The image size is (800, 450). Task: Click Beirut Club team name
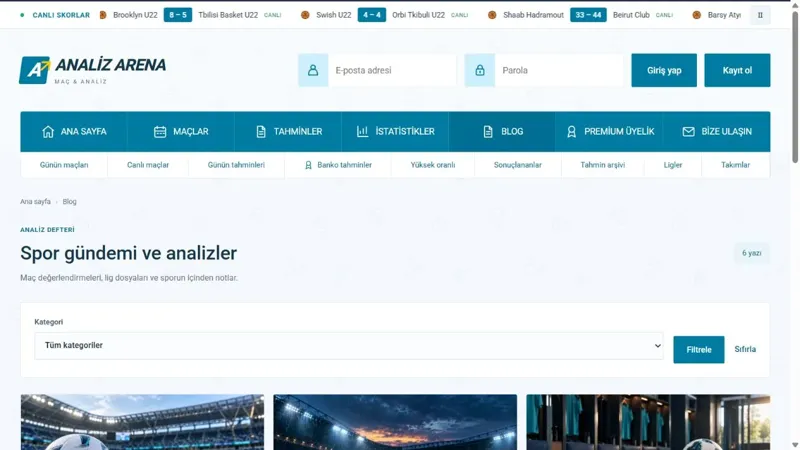point(631,15)
